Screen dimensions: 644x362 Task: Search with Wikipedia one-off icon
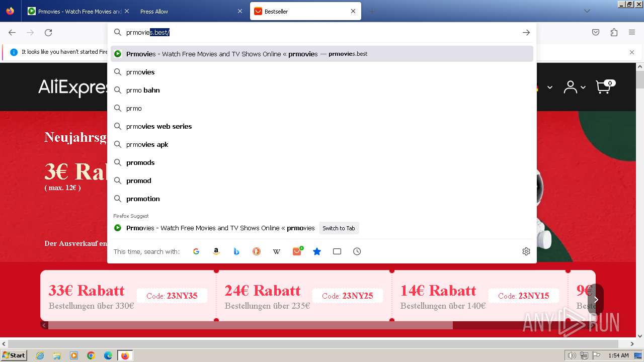pyautogui.click(x=277, y=251)
